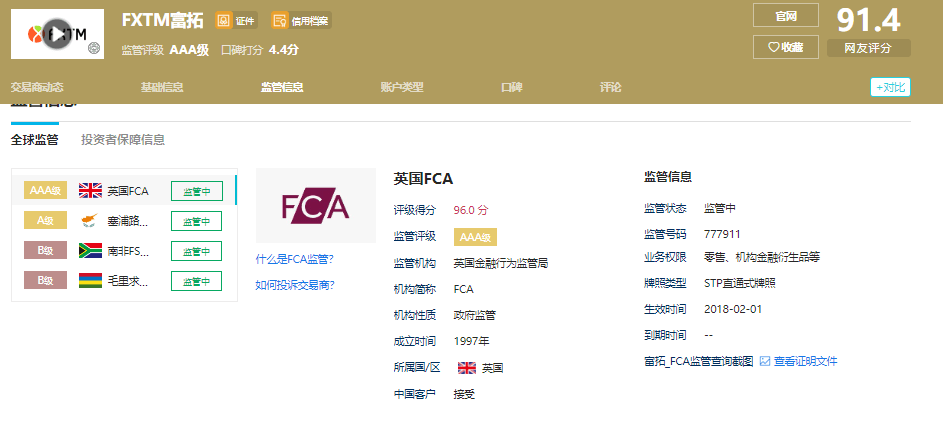Click 监管中 status for 南非FS...
Image resolution: width=943 pixels, height=431 pixels.
[x=197, y=251]
